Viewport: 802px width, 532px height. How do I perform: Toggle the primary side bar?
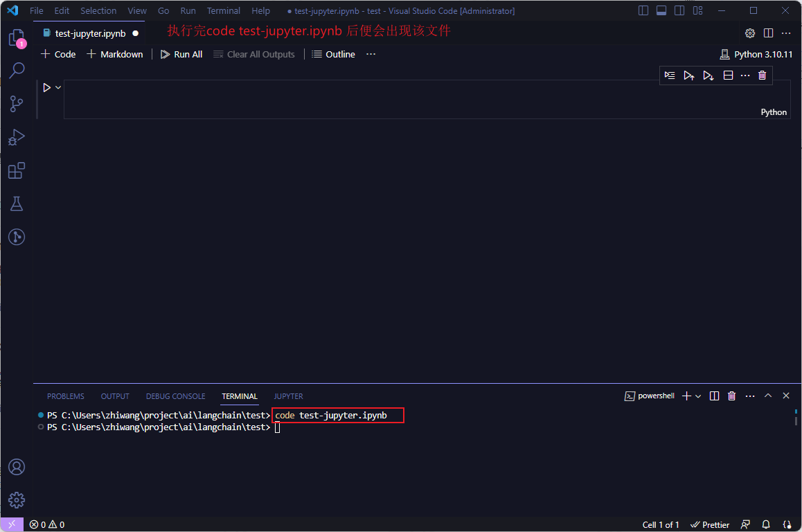643,10
